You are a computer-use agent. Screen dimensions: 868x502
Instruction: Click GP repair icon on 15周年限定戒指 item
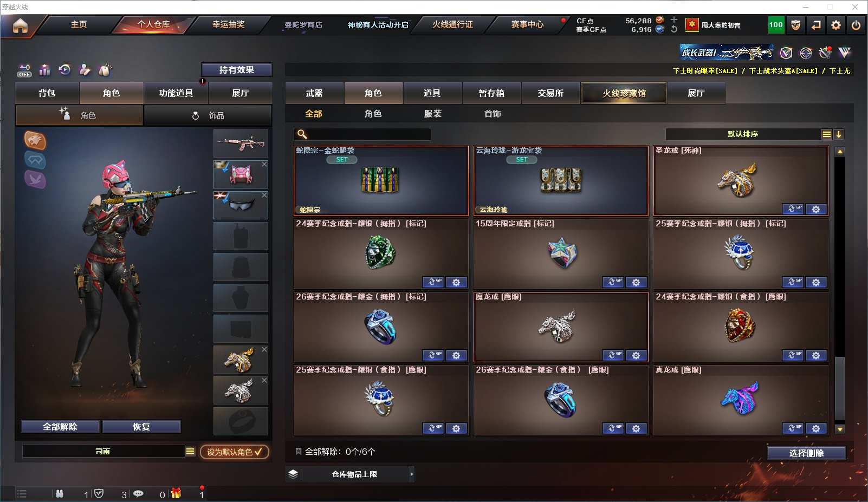point(613,282)
